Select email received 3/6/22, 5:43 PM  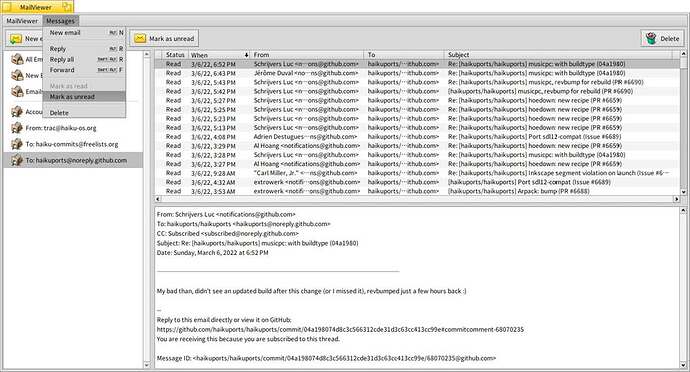[417, 82]
